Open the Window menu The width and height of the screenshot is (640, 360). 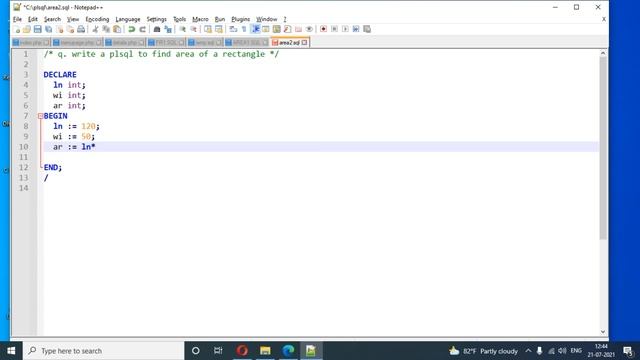point(267,19)
